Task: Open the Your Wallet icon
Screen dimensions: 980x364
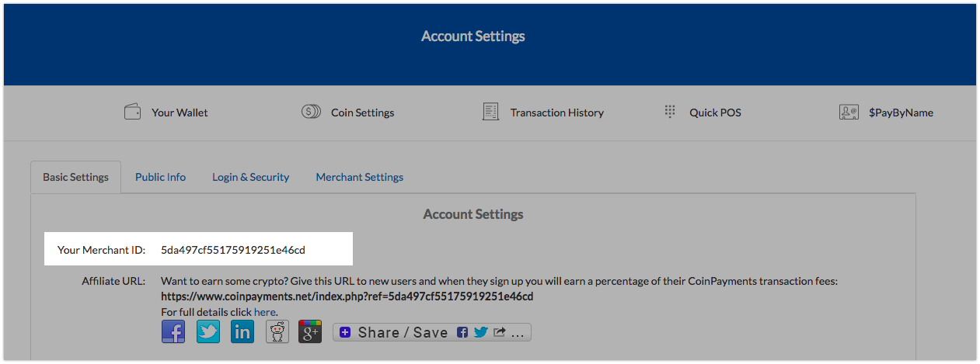Action: click(132, 112)
